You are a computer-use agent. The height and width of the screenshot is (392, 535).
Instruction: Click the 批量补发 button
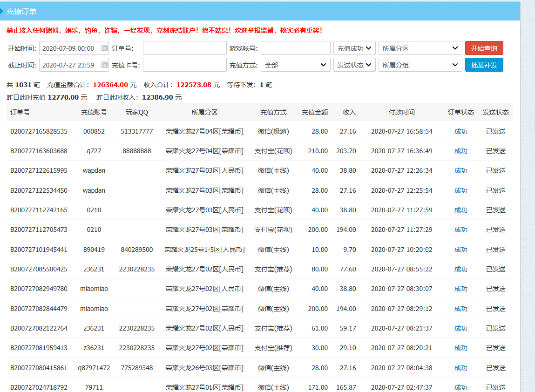[484, 65]
